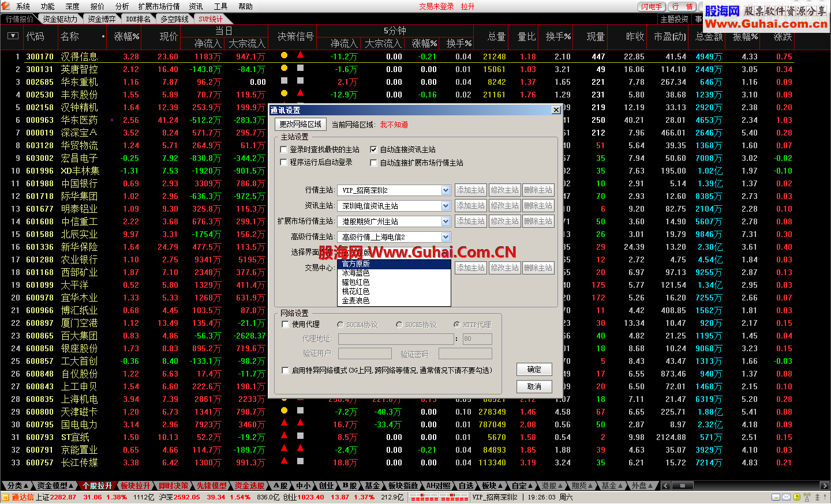Viewport: 831px width, 504px height.
Task: Choose 冰海蓝色 in theme list
Action: [x=394, y=273]
